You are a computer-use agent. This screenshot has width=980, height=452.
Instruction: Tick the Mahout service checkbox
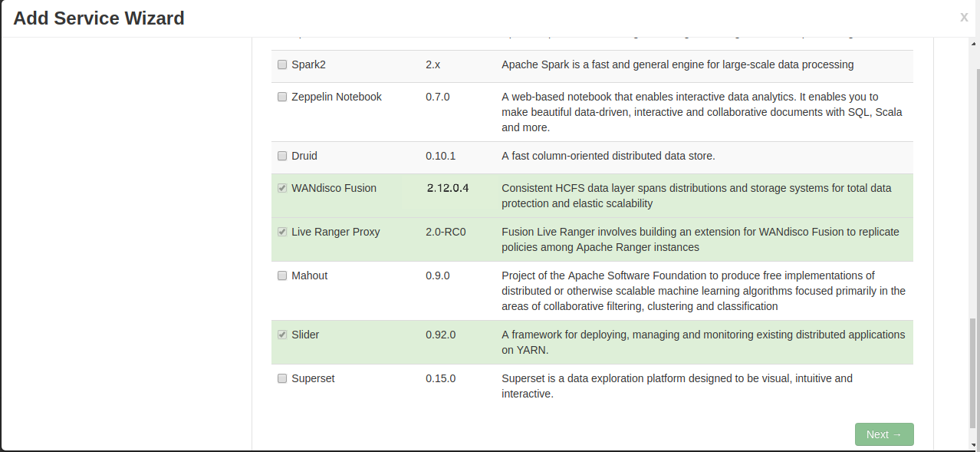[x=282, y=276]
